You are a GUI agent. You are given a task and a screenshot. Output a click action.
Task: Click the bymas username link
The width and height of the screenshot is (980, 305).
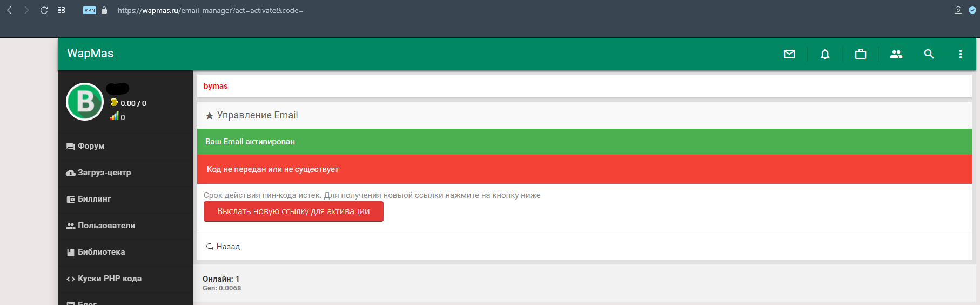click(x=216, y=86)
